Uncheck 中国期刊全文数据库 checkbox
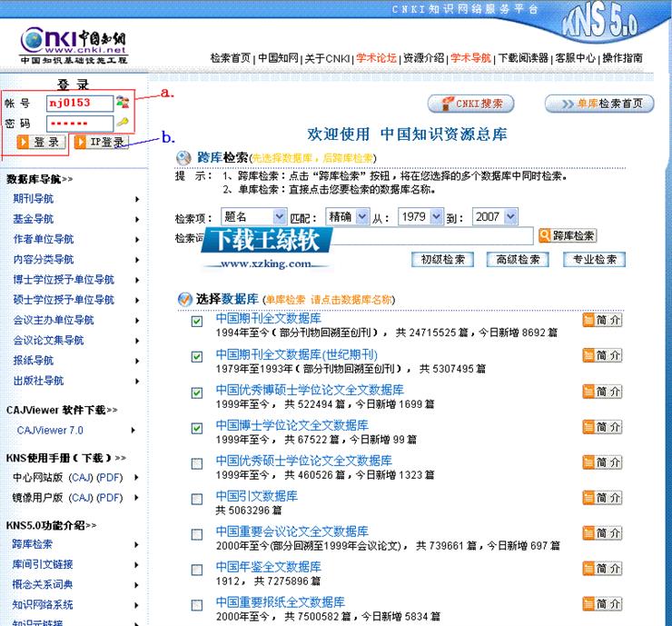 pos(197,321)
